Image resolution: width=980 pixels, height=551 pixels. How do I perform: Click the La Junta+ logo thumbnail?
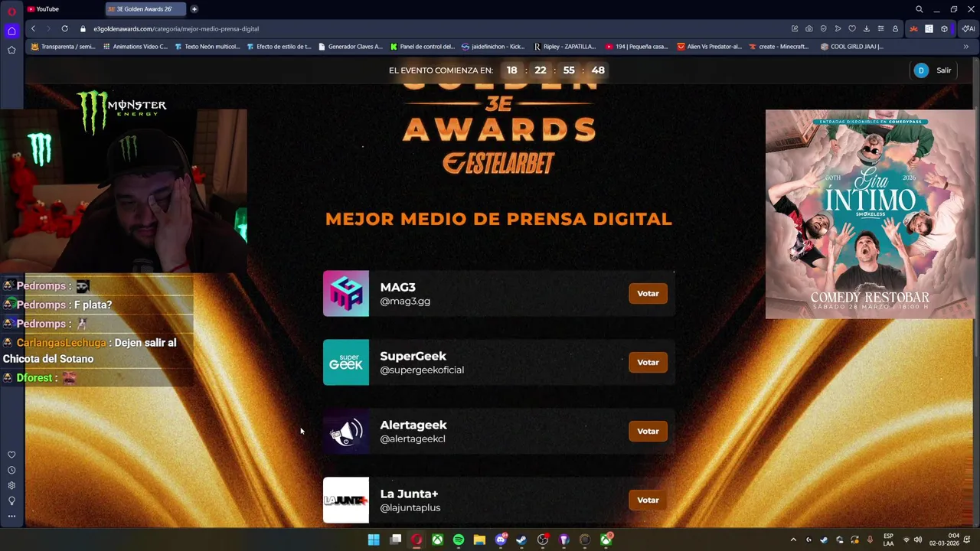tap(346, 500)
